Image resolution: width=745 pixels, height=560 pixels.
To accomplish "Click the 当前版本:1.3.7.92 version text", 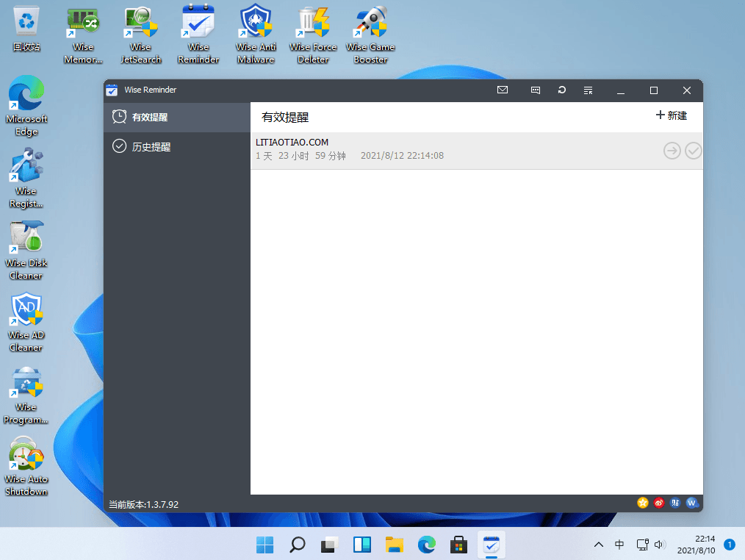I will click(143, 504).
